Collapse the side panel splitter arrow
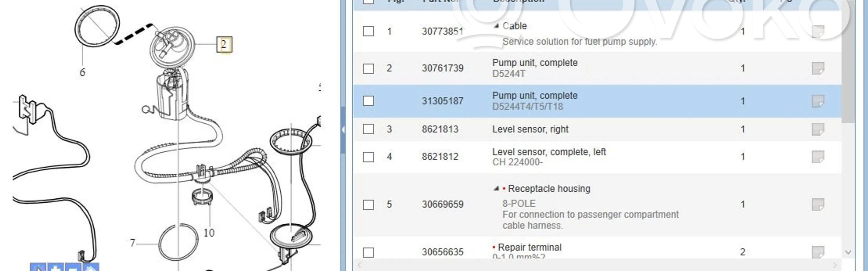 point(343,130)
